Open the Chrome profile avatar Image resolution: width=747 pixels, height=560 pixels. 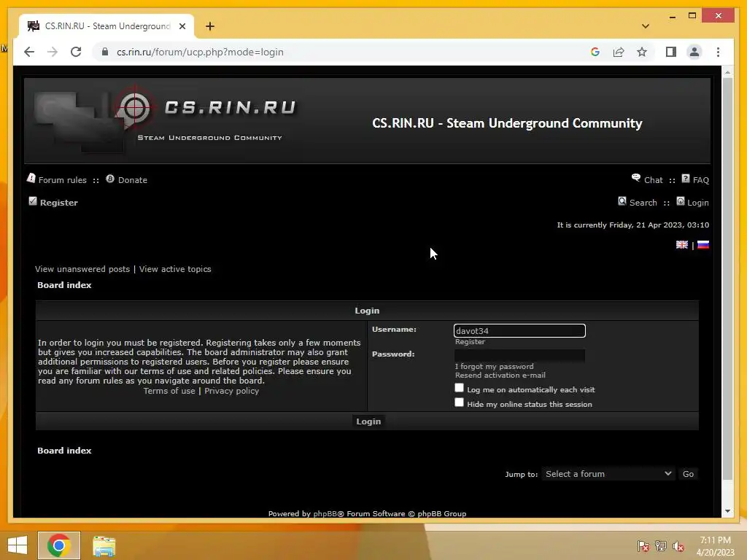(x=694, y=52)
